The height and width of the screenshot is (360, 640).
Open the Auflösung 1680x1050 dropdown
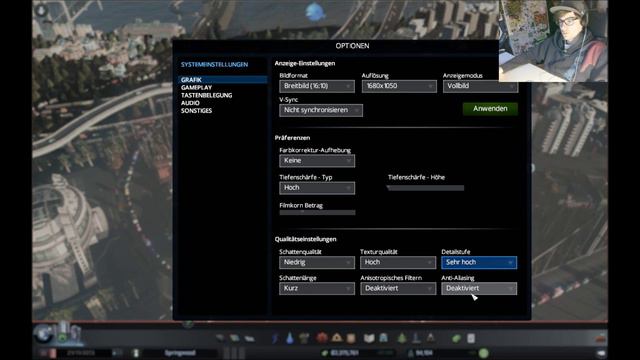[399, 86]
